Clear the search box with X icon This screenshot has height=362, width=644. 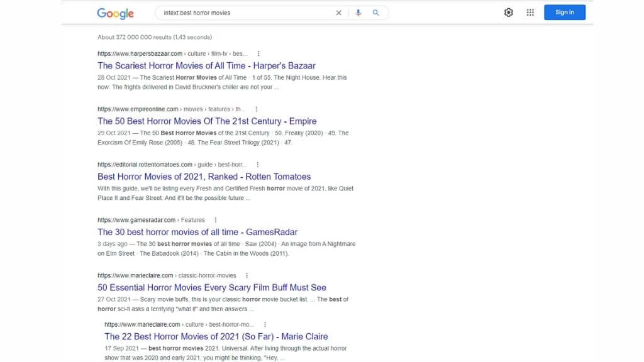(x=338, y=13)
